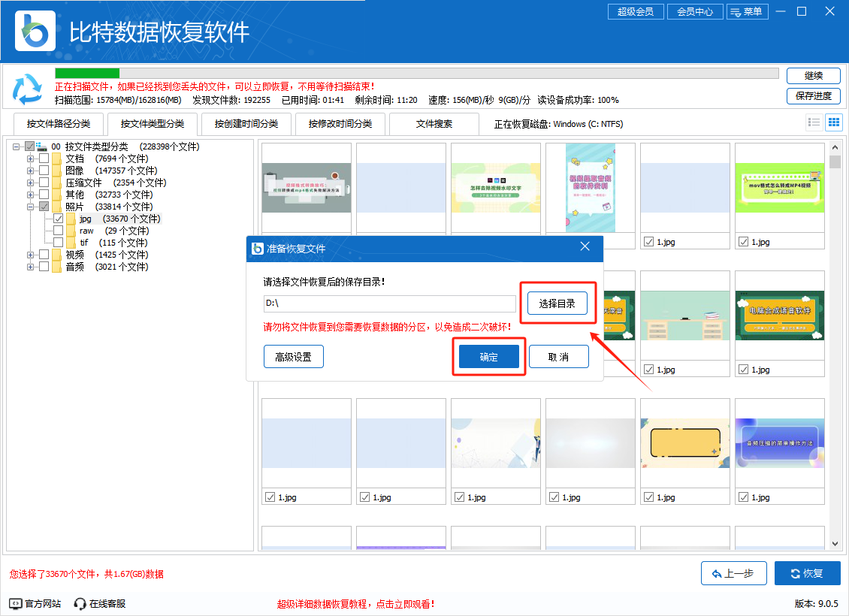This screenshot has width=849, height=616.
Task: Open official website monitor icon
Action: tap(16, 603)
